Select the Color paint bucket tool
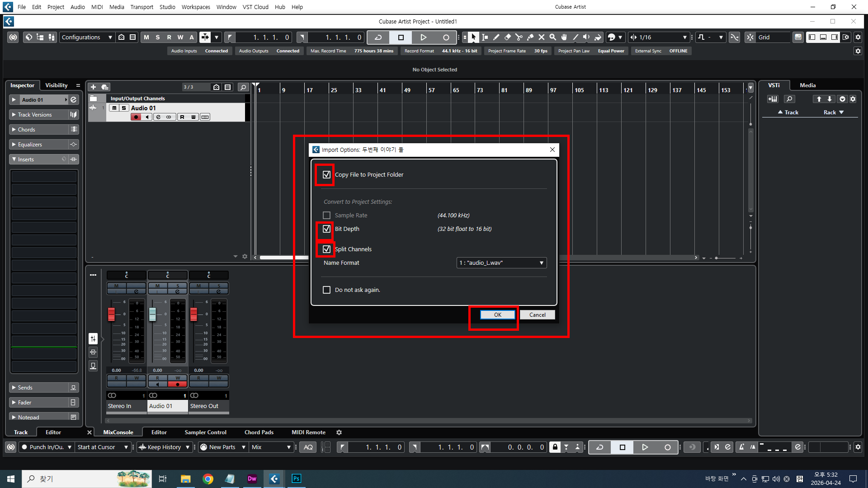This screenshot has height=488, width=868. [598, 38]
